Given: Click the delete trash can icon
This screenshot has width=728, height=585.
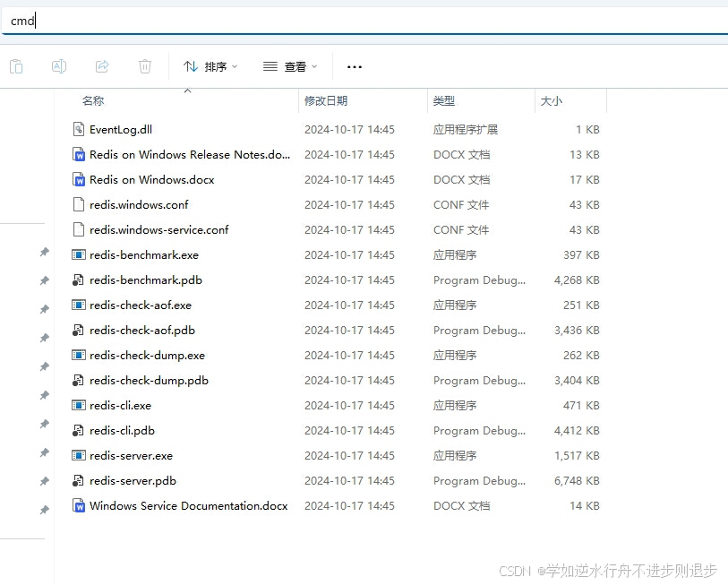Looking at the screenshot, I should click(x=145, y=66).
